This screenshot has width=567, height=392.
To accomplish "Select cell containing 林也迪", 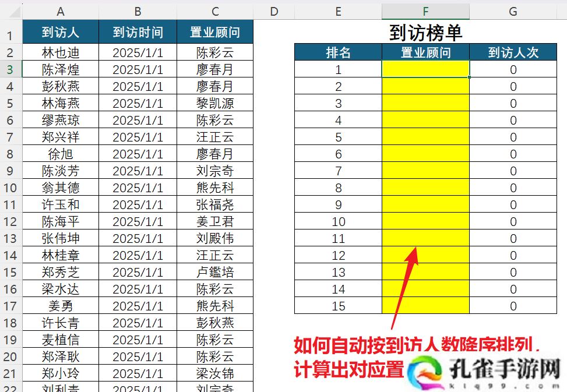I will tap(61, 52).
